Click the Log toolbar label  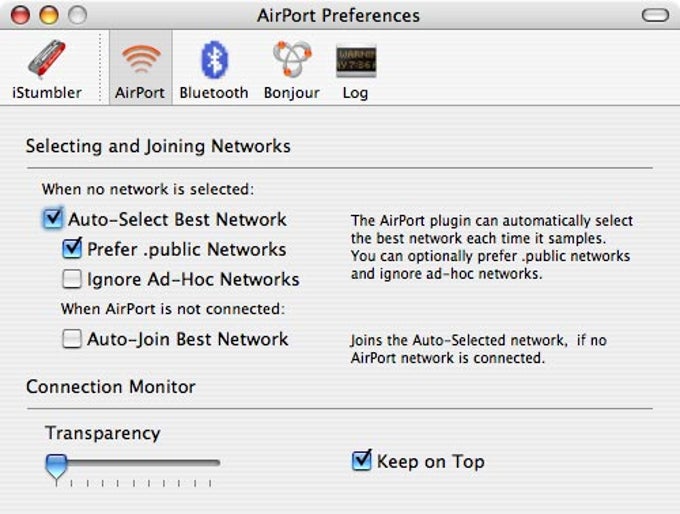pos(355,93)
